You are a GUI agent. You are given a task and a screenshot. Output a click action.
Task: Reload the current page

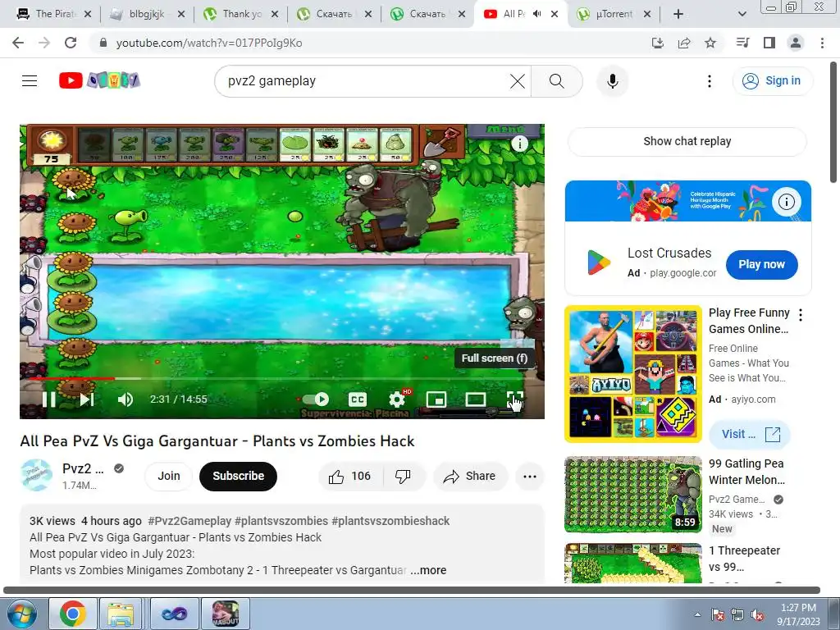tap(71, 43)
